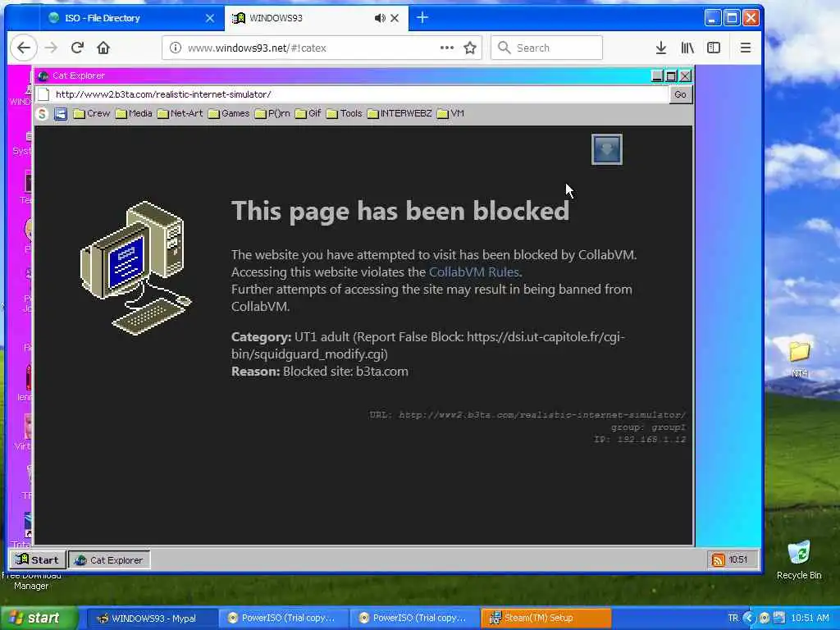840x630 pixels.
Task: Bookmark this page with the star
Action: tap(470, 48)
